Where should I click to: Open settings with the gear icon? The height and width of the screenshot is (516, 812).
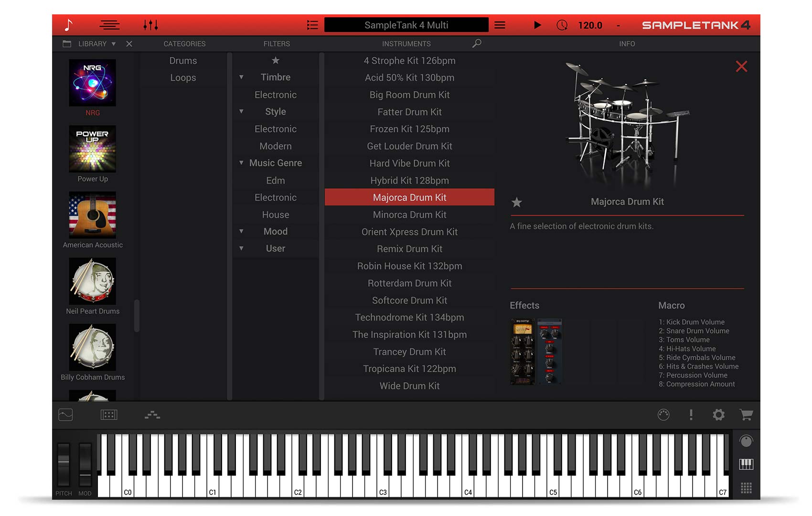coord(718,415)
